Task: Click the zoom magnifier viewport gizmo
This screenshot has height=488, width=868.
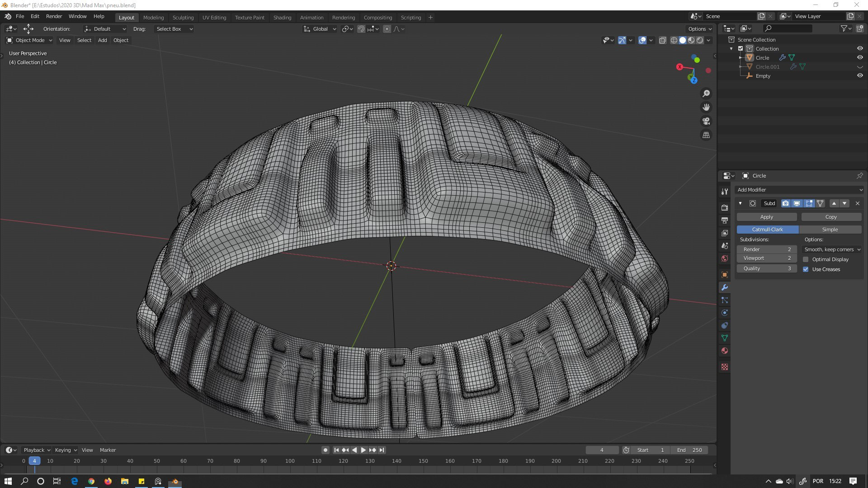Action: [x=706, y=94]
